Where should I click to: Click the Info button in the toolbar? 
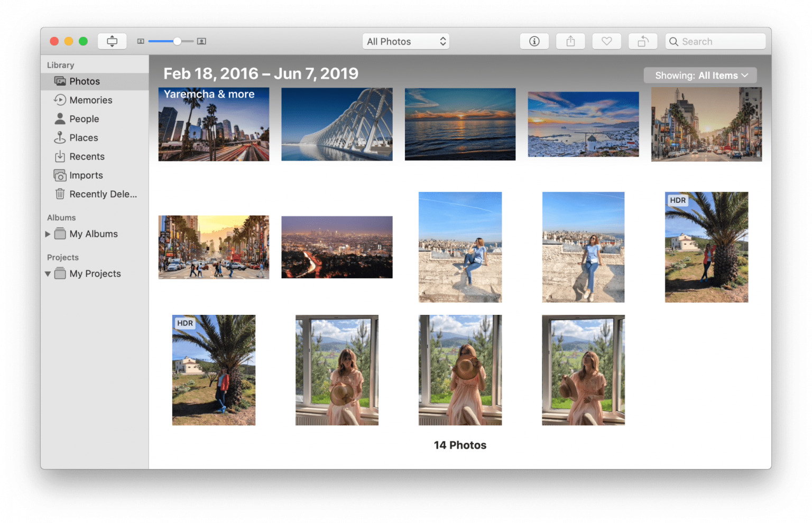534,41
